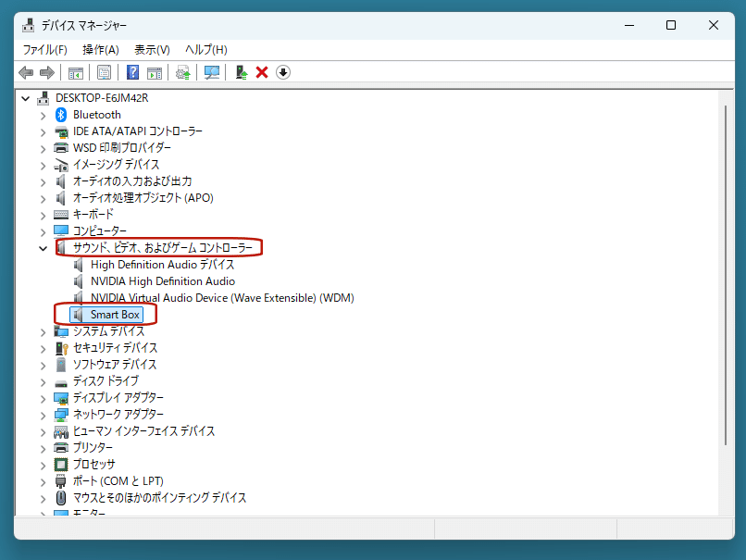The height and width of the screenshot is (560, 746).
Task: Select the DESKTOP-E6JM42R computer name
Action: 102,98
